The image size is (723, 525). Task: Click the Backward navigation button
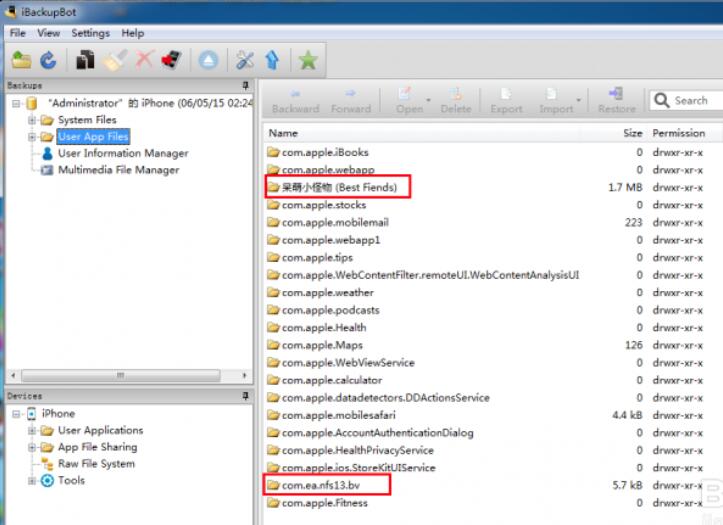296,101
